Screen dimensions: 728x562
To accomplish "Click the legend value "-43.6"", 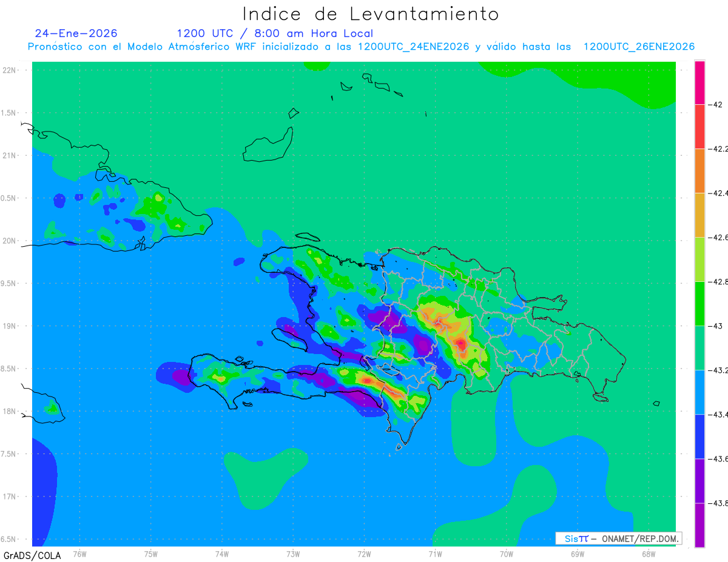I will click(720, 459).
